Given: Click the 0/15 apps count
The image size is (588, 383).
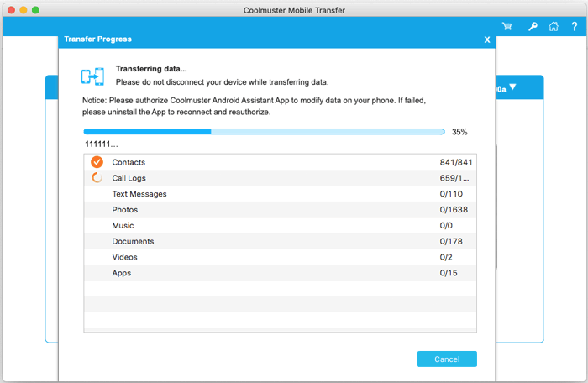Looking at the screenshot, I should point(449,273).
